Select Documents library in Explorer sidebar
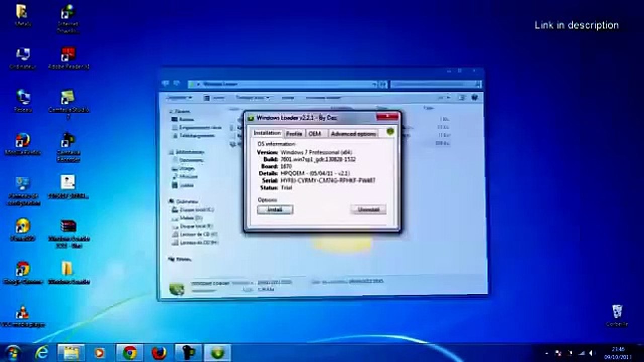Image resolution: width=644 pixels, height=362 pixels. [188, 160]
